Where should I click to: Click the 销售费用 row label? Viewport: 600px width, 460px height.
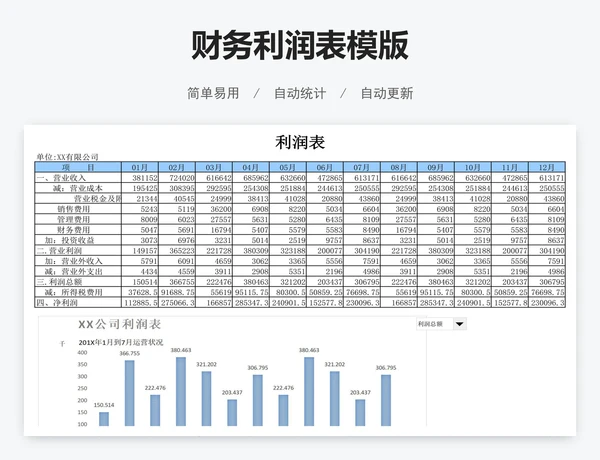pos(78,209)
